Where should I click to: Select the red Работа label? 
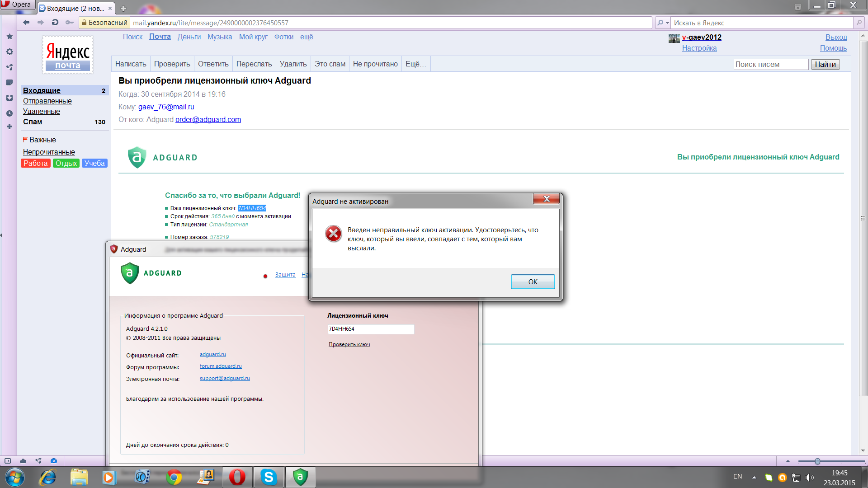pos(36,164)
